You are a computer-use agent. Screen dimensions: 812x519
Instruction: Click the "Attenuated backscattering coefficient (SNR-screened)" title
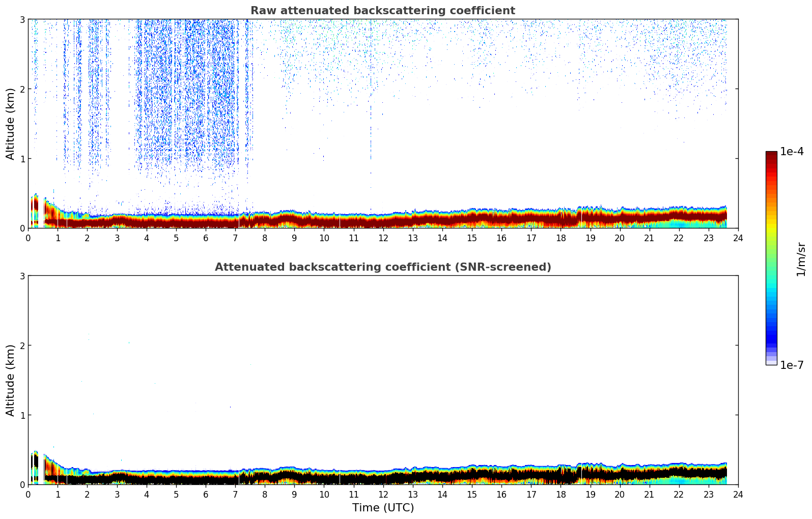pyautogui.click(x=382, y=267)
